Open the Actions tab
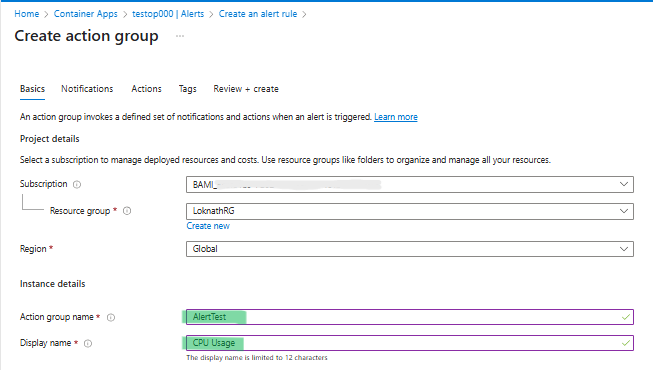Image resolution: width=653 pixels, height=370 pixels. 146,89
